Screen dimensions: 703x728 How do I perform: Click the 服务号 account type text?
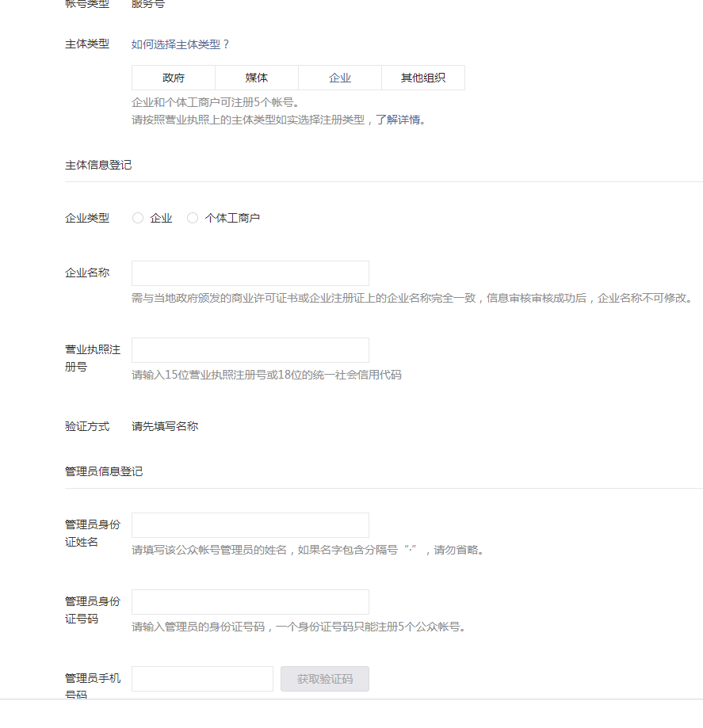tap(147, 6)
